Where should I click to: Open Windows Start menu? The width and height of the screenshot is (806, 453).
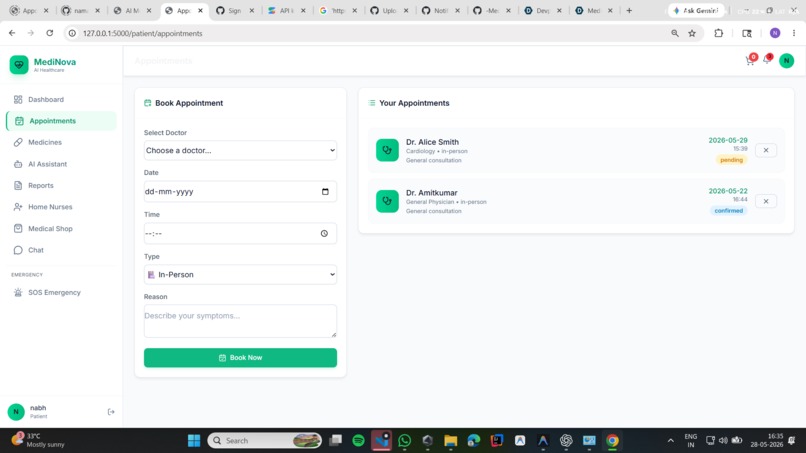194,441
